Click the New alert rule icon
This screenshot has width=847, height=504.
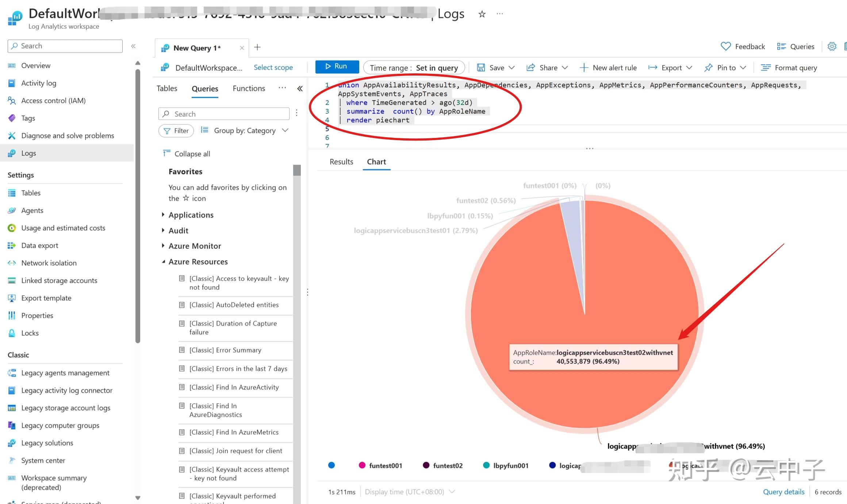pyautogui.click(x=584, y=68)
